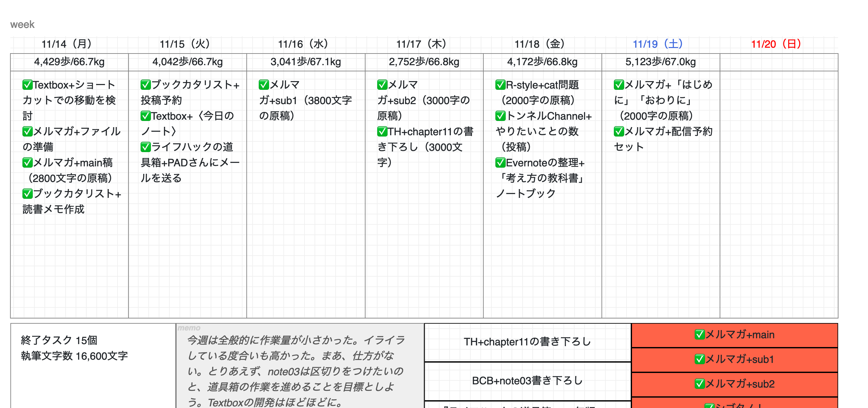Screen dimensions: 868x408
Task: Toggle the メルマガ+ファイルの準備 checkmark
Action: pos(27,131)
